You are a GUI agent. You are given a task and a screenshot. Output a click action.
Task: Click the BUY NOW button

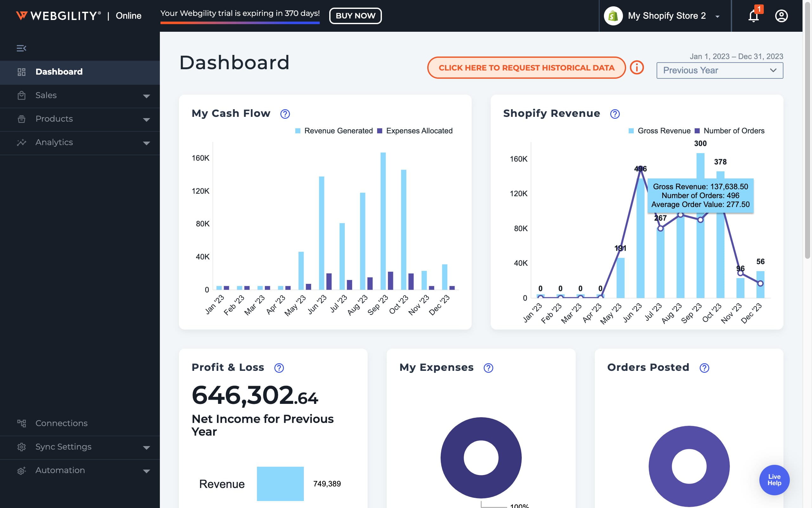pyautogui.click(x=355, y=16)
